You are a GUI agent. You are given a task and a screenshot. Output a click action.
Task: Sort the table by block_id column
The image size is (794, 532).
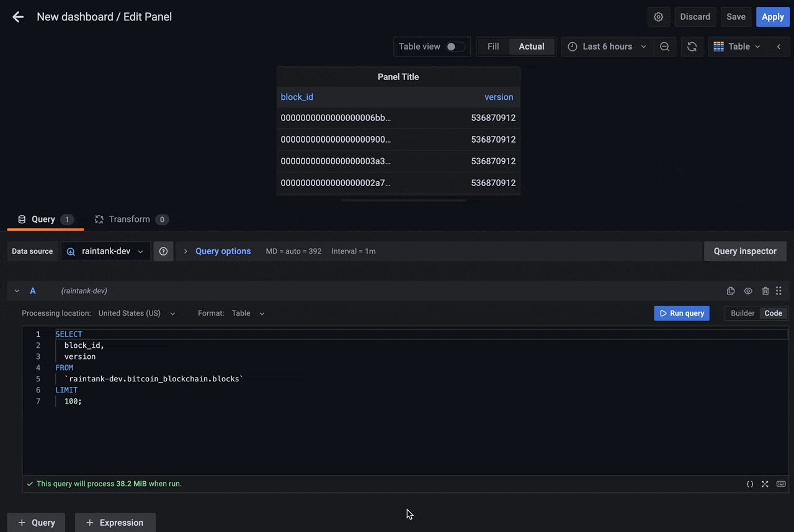click(x=297, y=97)
